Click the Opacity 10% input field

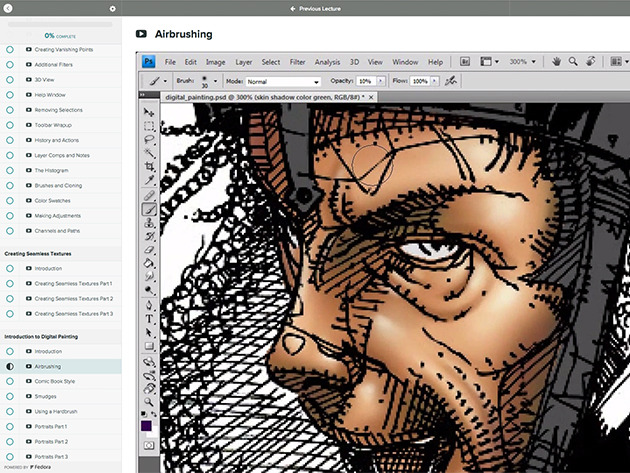click(365, 81)
